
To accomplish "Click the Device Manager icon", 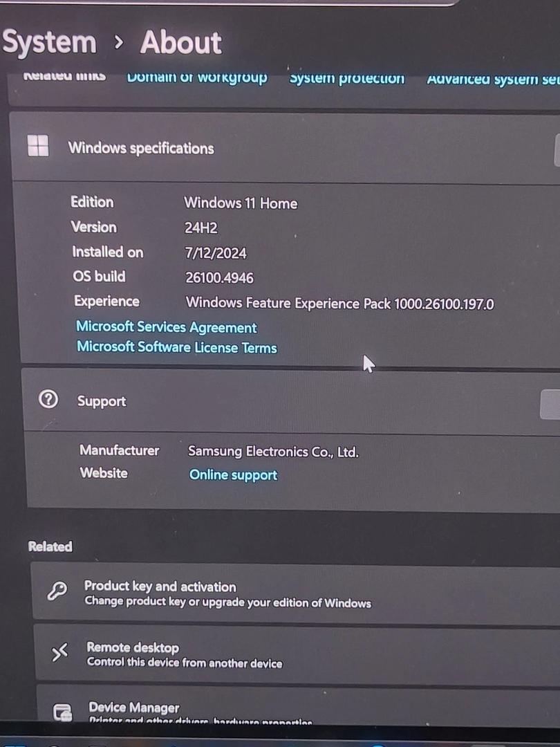I will [x=62, y=712].
